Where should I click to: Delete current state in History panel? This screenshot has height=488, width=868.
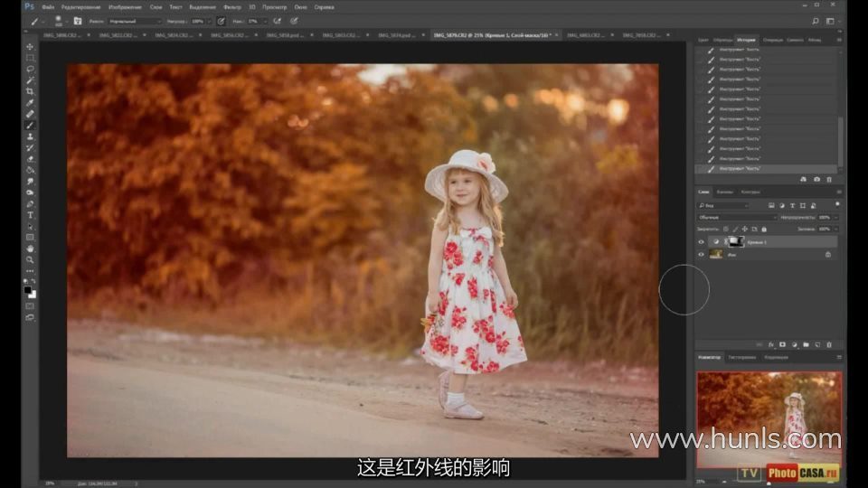click(x=829, y=179)
